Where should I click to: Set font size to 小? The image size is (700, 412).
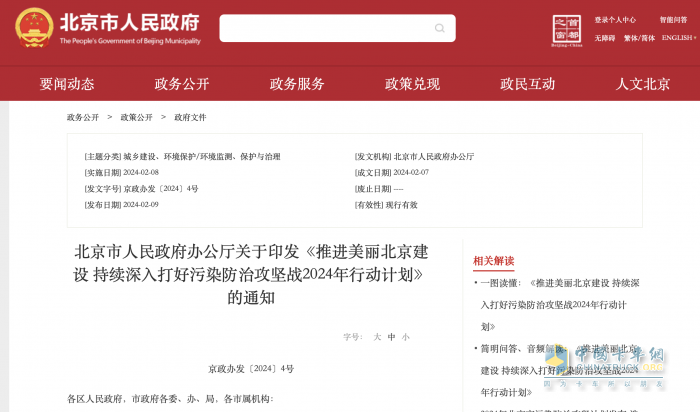[405, 337]
